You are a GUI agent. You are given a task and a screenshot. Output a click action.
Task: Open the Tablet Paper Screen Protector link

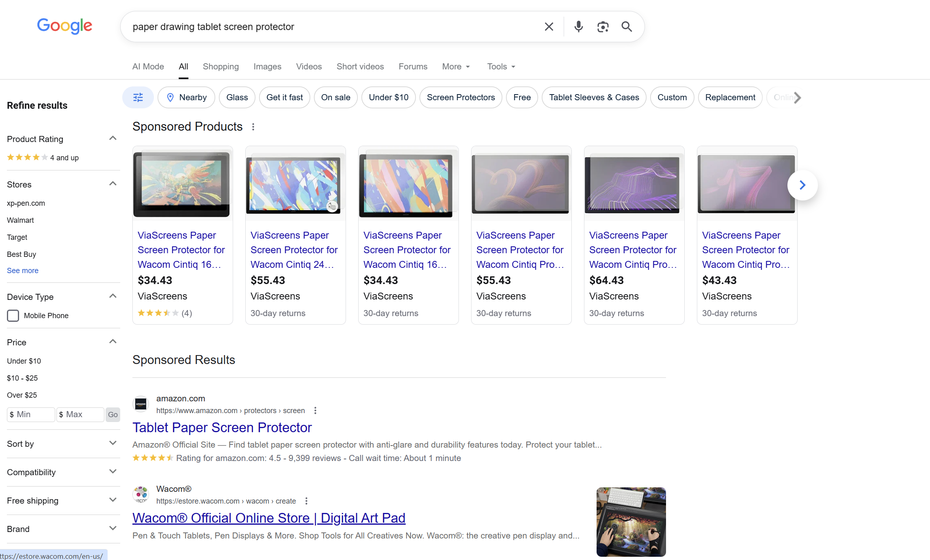click(x=222, y=428)
